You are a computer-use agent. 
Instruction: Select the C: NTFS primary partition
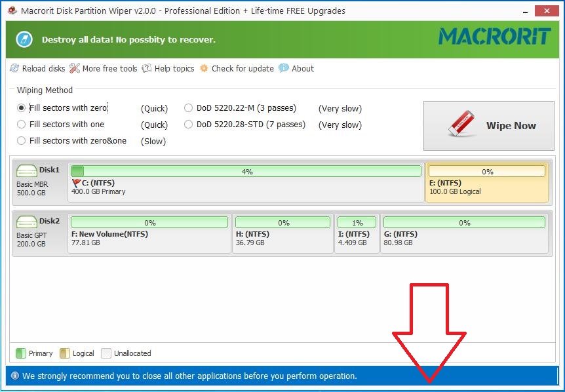tap(246, 187)
